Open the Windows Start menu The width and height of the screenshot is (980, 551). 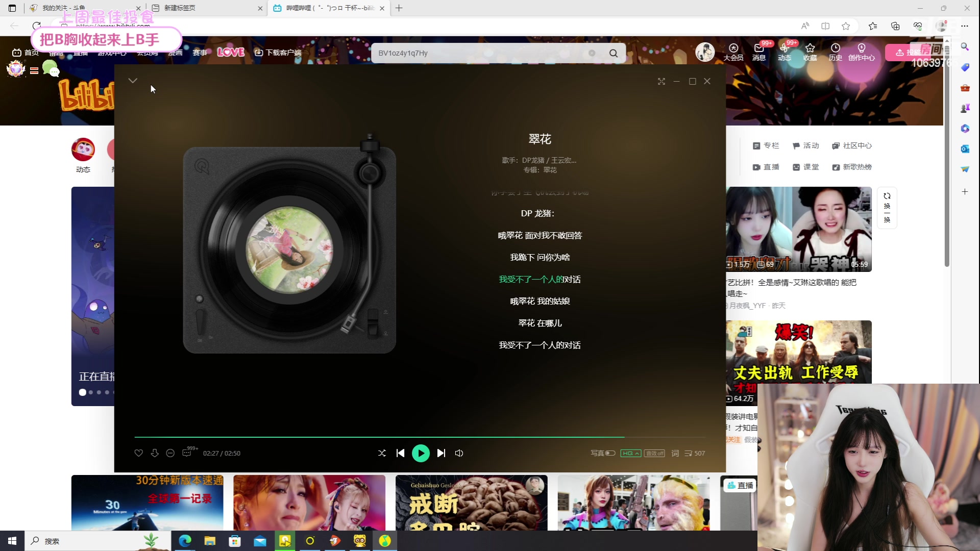tap(12, 541)
